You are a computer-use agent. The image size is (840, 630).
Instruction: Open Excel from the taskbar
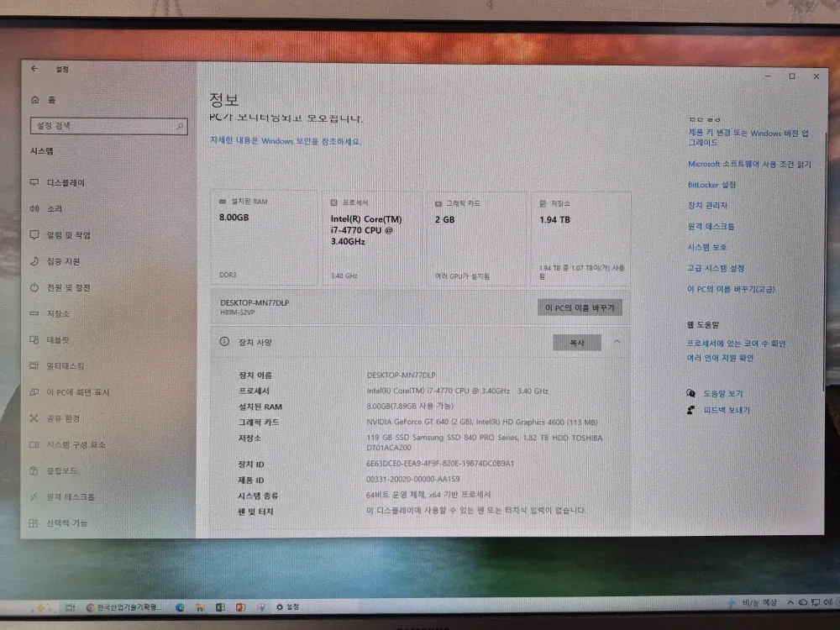click(220, 607)
